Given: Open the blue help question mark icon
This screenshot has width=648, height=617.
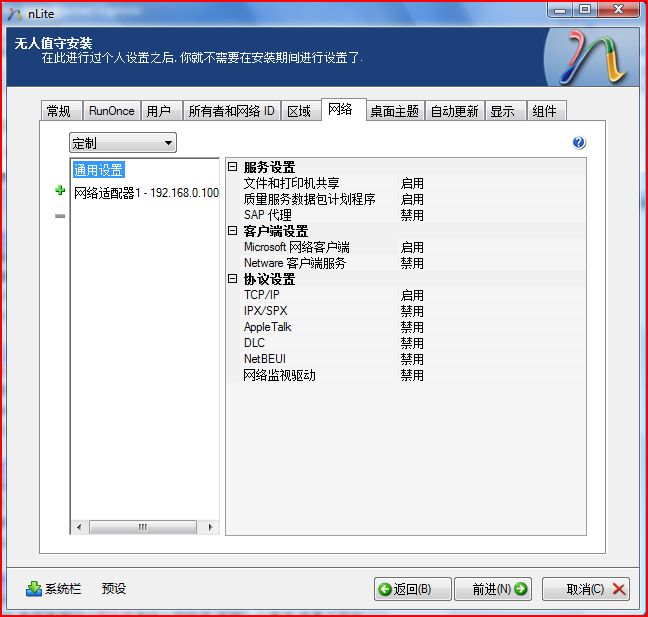Looking at the screenshot, I should coord(579,143).
